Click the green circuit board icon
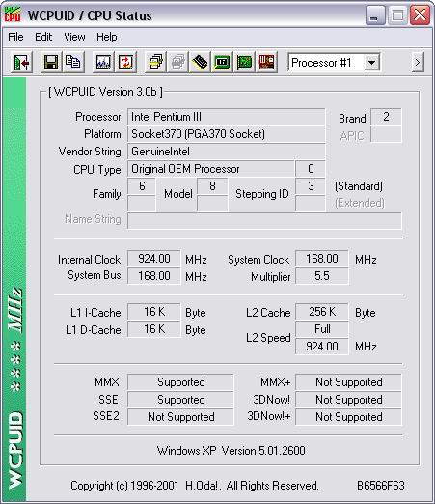 (244, 62)
